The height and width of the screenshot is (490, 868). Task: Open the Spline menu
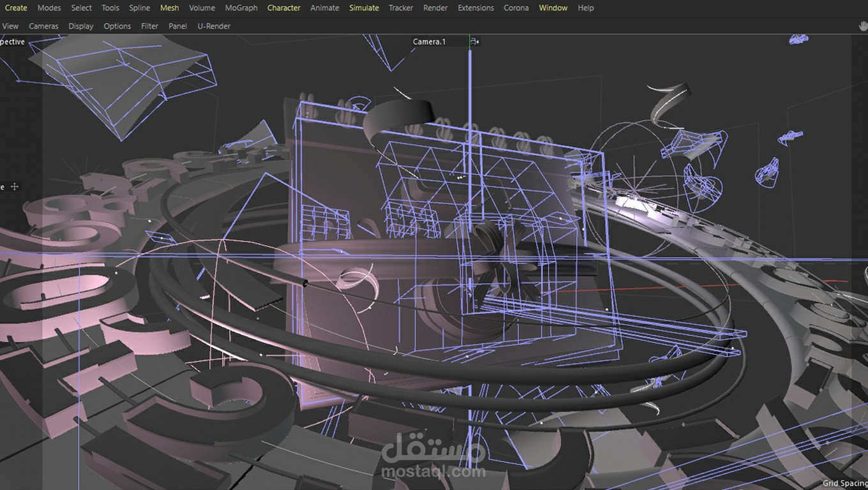coord(140,8)
